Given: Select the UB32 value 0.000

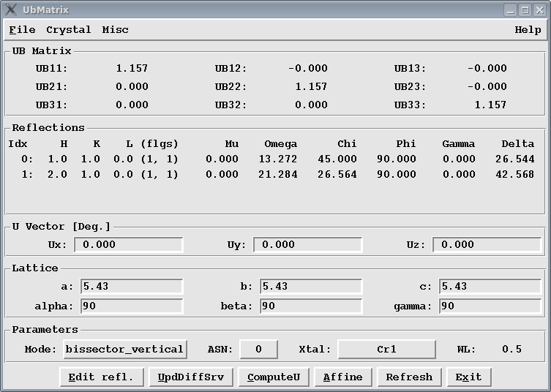Looking at the screenshot, I should point(311,105).
